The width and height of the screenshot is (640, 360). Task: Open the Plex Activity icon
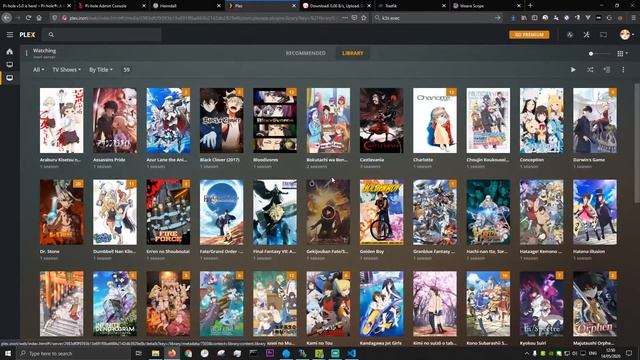pyautogui.click(x=570, y=35)
